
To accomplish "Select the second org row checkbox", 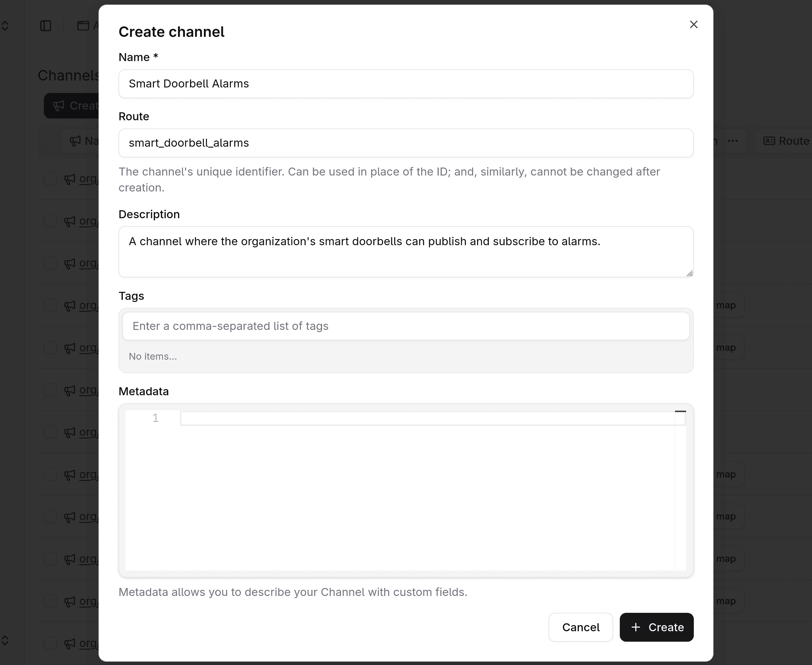I will click(50, 221).
